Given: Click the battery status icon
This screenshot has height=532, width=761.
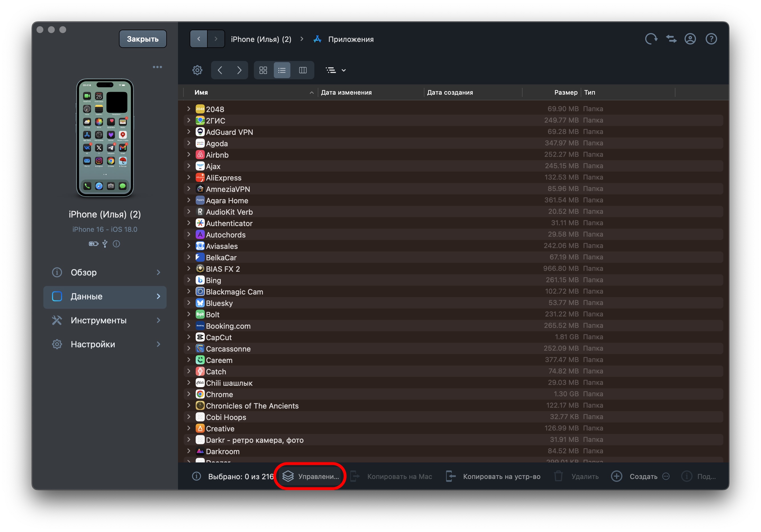Looking at the screenshot, I should point(94,244).
